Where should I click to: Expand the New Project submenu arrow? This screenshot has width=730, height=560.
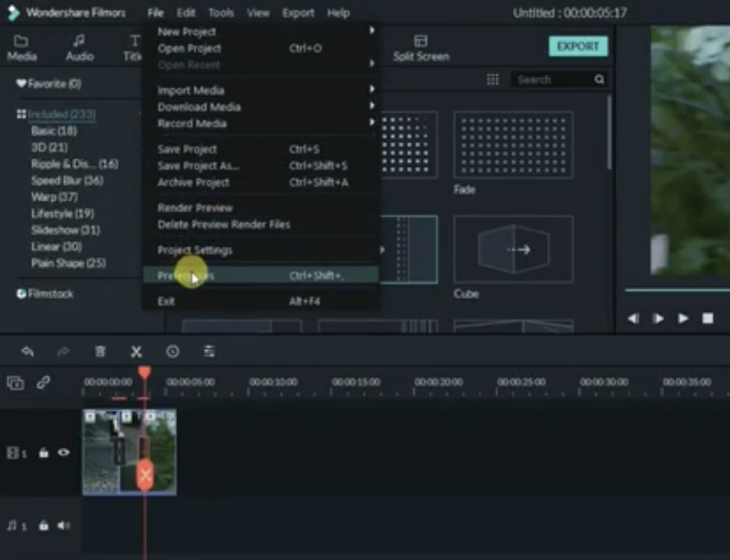tap(370, 31)
